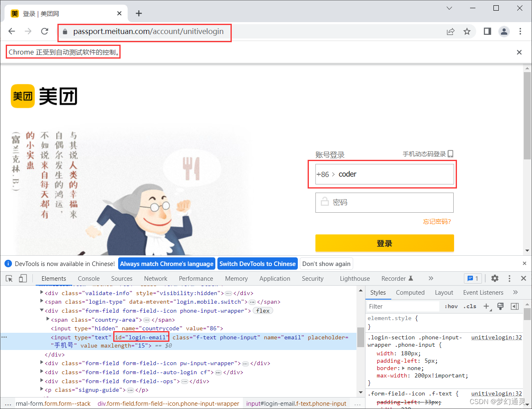The image size is (532, 409).
Task: Toggle the device toolbar icon in DevTools
Action: pos(23,278)
